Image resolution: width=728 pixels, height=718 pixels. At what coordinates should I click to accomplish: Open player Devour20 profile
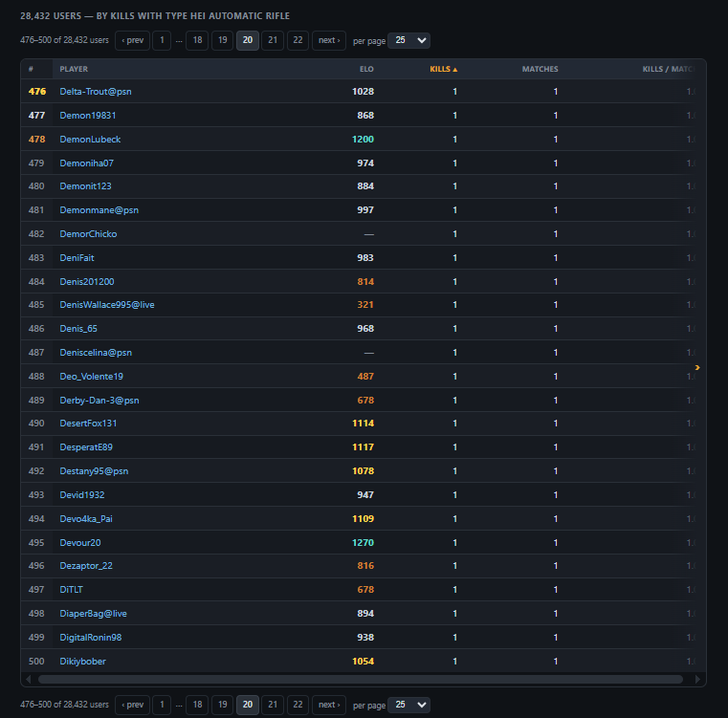tap(79, 542)
